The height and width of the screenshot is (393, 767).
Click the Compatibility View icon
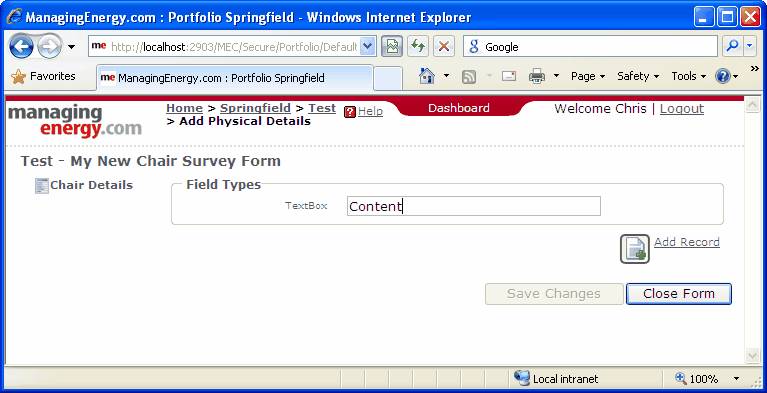pos(392,47)
